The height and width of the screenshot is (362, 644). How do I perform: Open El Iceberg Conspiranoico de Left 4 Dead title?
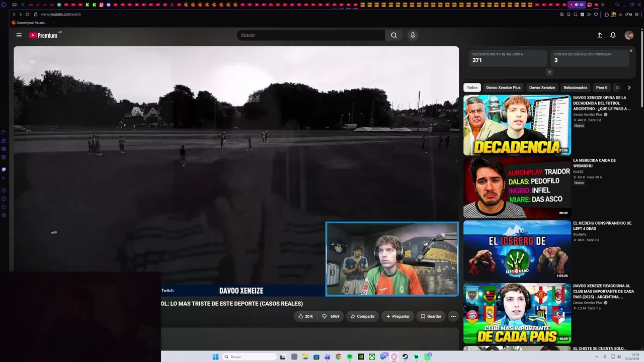(602, 226)
